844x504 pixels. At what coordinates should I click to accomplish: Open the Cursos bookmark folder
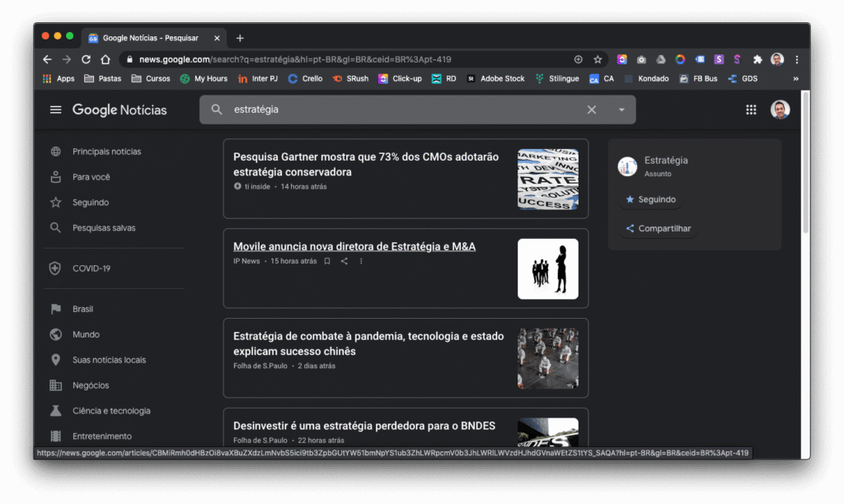pos(151,78)
